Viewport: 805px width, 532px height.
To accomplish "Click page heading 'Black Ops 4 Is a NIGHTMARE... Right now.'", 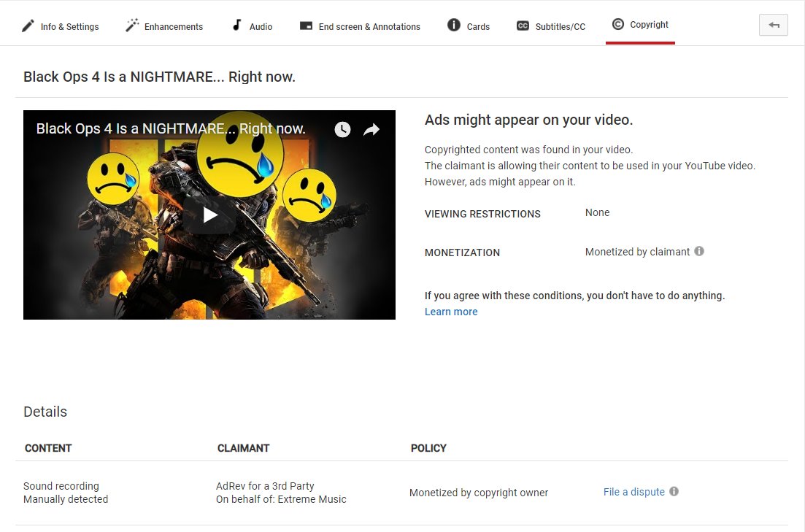I will 159,77.
